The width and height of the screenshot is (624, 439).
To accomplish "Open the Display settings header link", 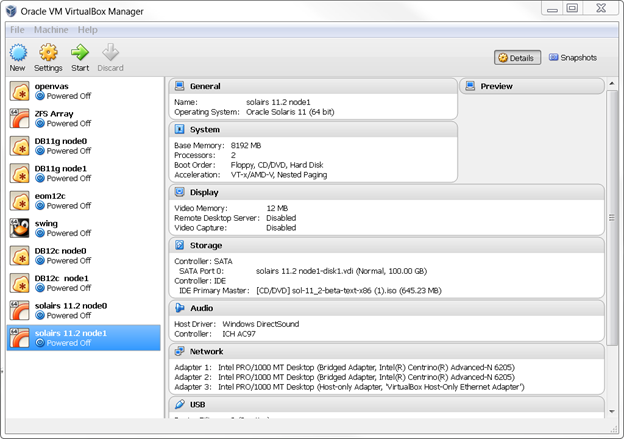I will (x=204, y=193).
